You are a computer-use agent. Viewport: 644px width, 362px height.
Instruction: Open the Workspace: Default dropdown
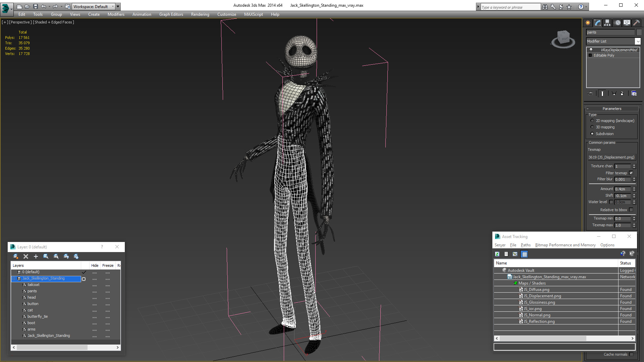pyautogui.click(x=94, y=6)
